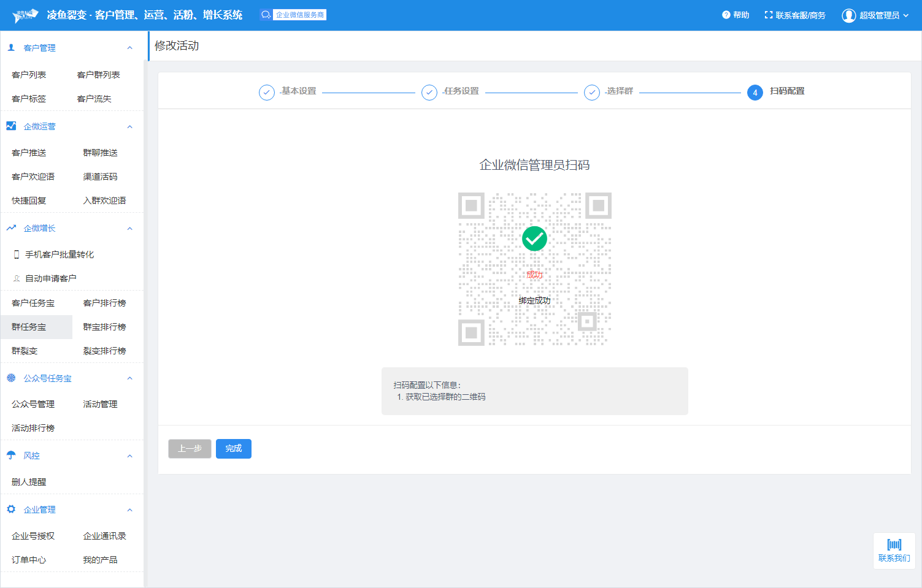Image resolution: width=922 pixels, height=588 pixels.
Task: Click the 超级管理员 avatar icon
Action: [848, 15]
